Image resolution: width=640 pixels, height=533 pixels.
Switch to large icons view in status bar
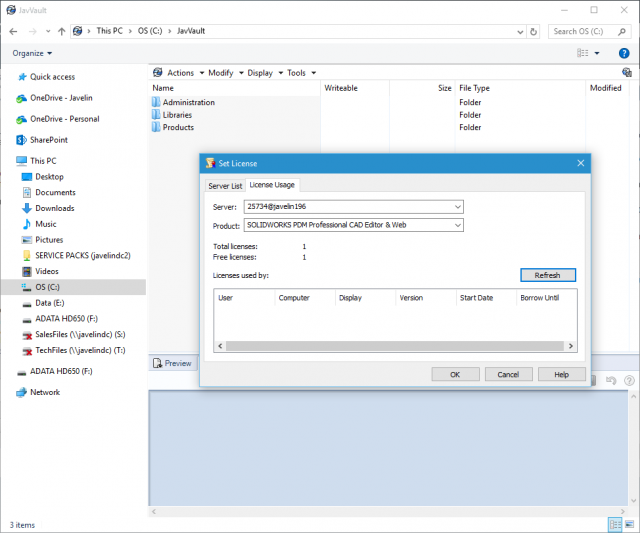pyautogui.click(x=629, y=524)
